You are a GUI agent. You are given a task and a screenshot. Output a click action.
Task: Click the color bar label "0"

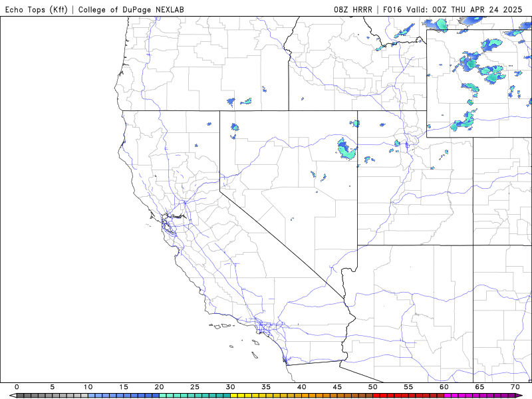(17, 387)
